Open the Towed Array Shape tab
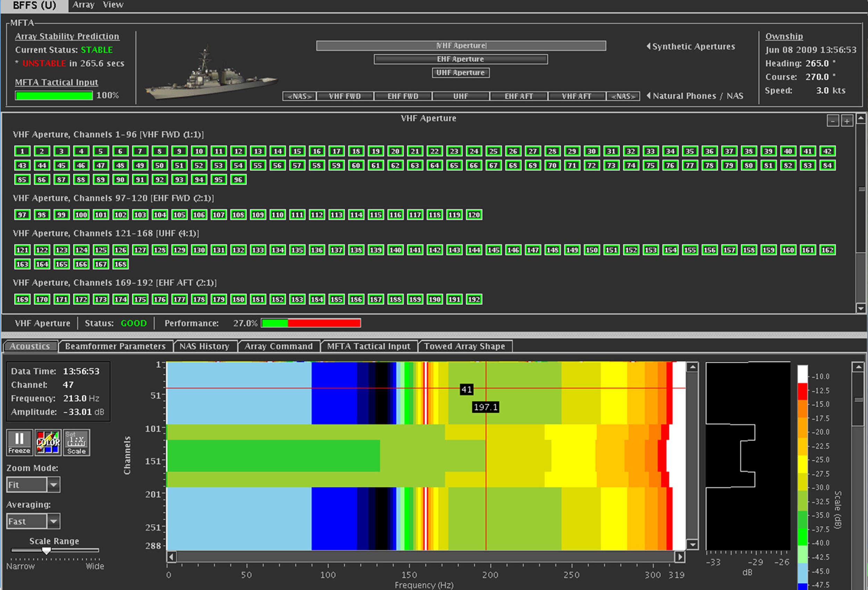The width and height of the screenshot is (868, 590). pos(465,346)
